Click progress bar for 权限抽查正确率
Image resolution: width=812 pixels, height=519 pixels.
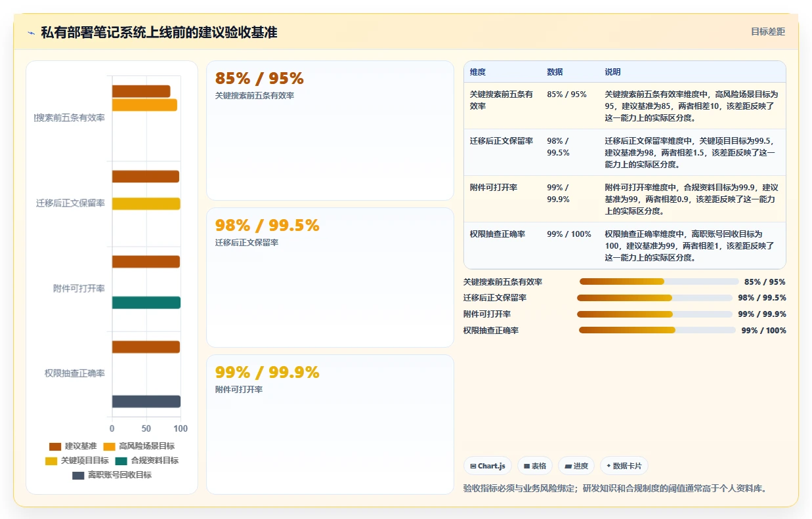pos(657,330)
